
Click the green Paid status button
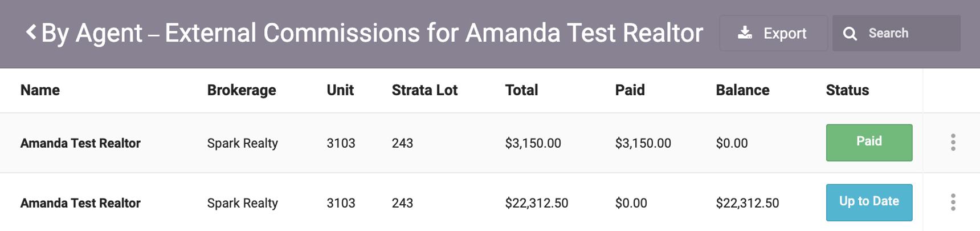(869, 143)
